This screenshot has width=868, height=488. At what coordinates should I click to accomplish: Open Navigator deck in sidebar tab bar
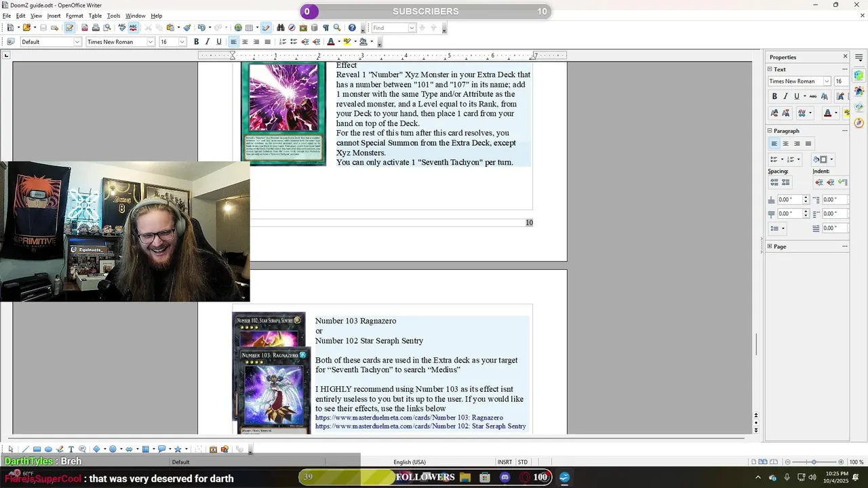(x=859, y=123)
